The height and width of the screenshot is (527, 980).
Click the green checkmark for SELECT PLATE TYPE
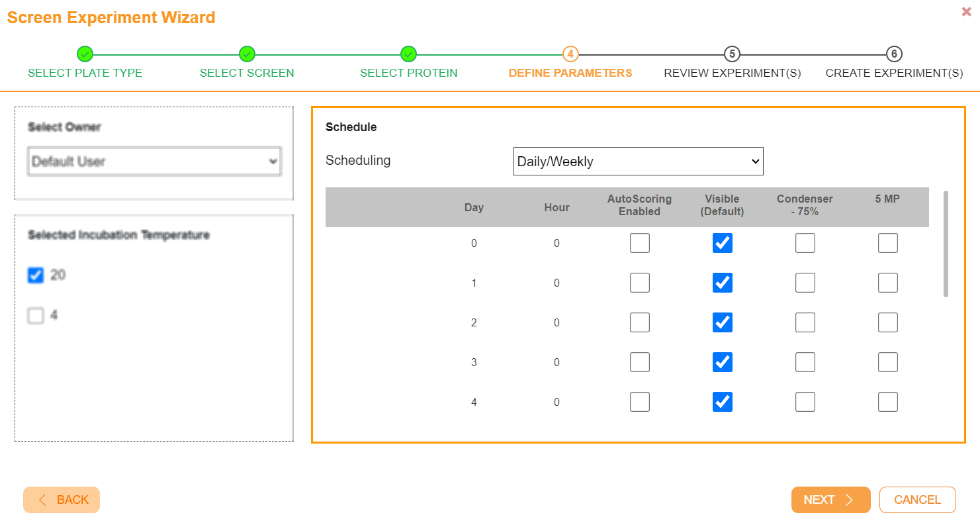tap(85, 54)
